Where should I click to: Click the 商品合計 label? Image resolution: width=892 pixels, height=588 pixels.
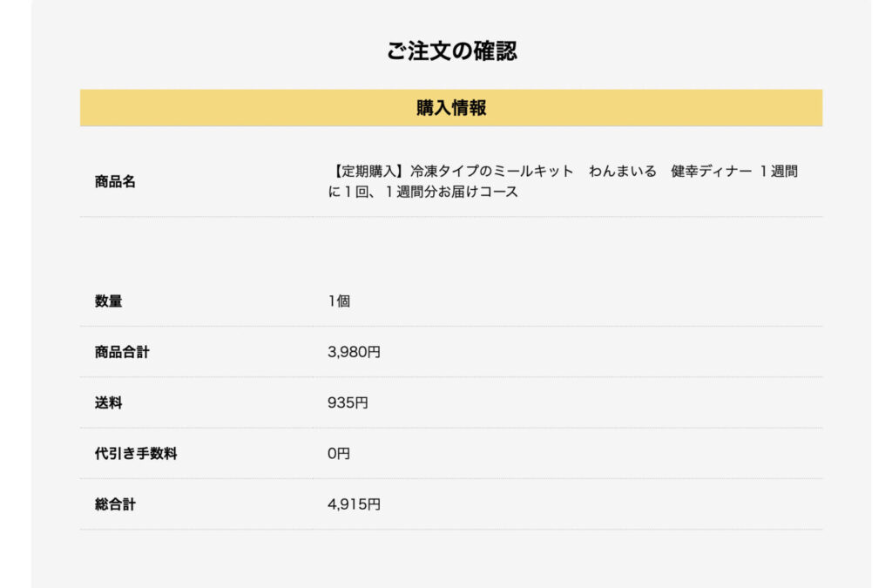[x=122, y=352]
